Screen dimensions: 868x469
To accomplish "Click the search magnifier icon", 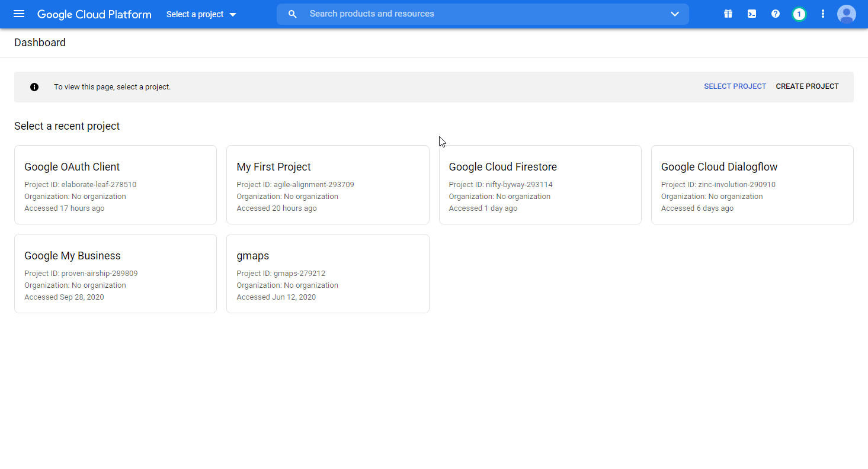I will pyautogui.click(x=292, y=14).
